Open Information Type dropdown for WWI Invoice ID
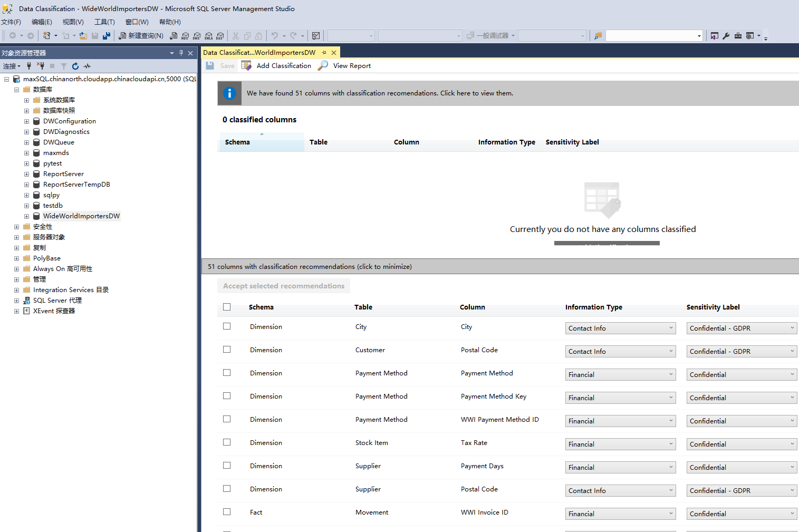 (x=620, y=514)
